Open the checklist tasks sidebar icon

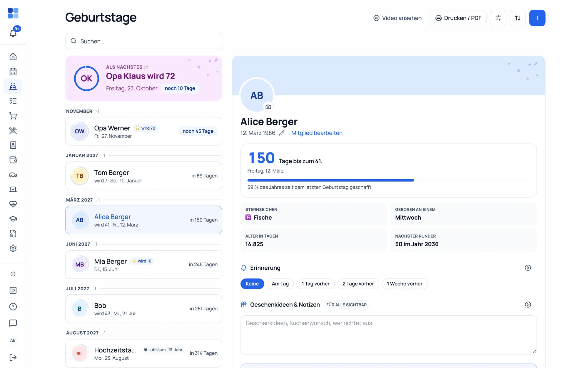pos(13,101)
